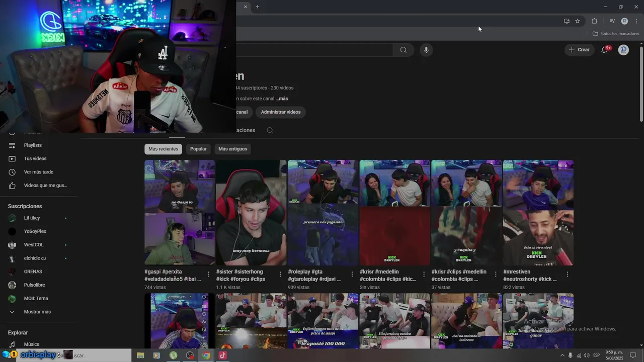Show hidden system tray icons
644x362 pixels.
(x=562, y=355)
